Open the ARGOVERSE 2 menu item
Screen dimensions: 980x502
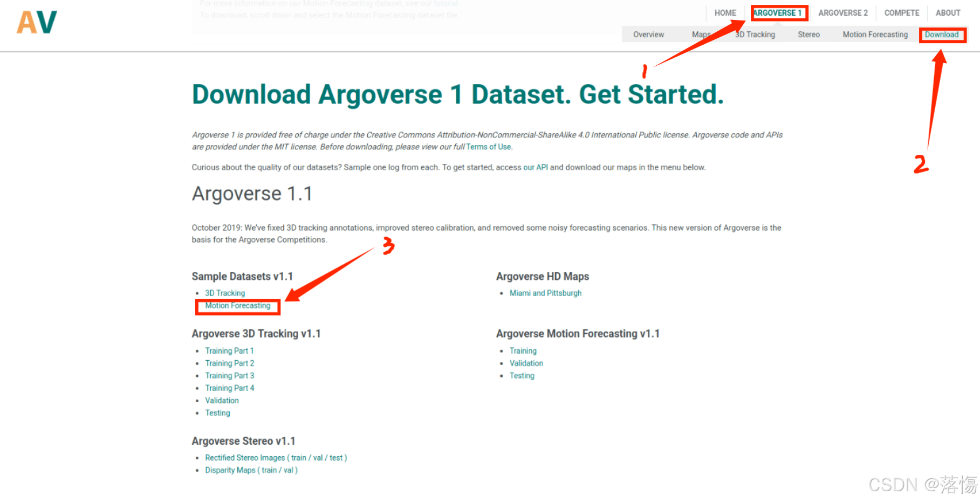pyautogui.click(x=843, y=13)
